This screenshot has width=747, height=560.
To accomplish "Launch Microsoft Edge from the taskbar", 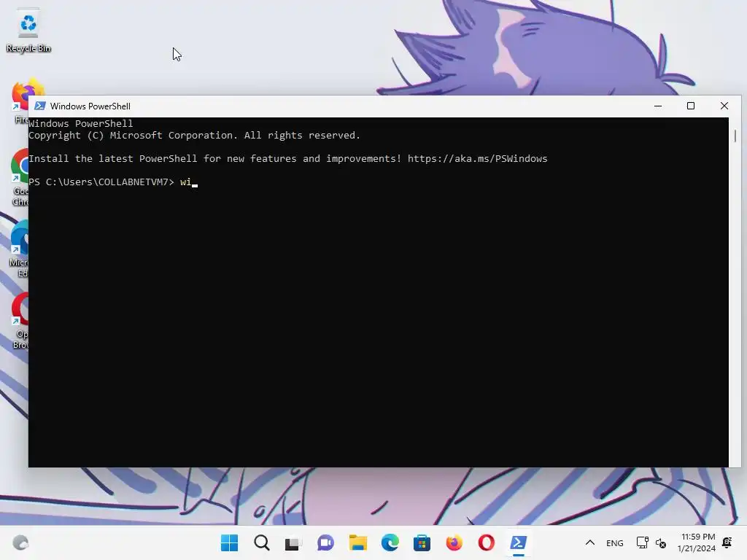I will coord(390,542).
